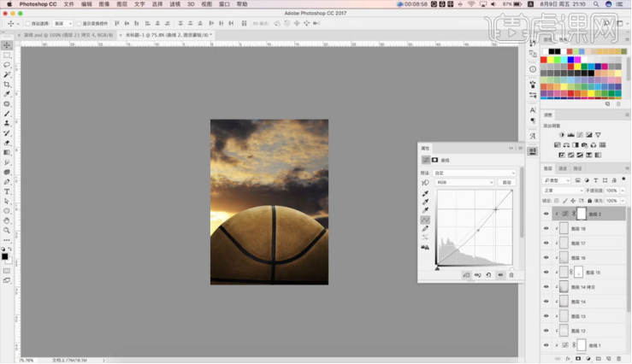Open the RGB channel dropdown in Curves

[465, 182]
